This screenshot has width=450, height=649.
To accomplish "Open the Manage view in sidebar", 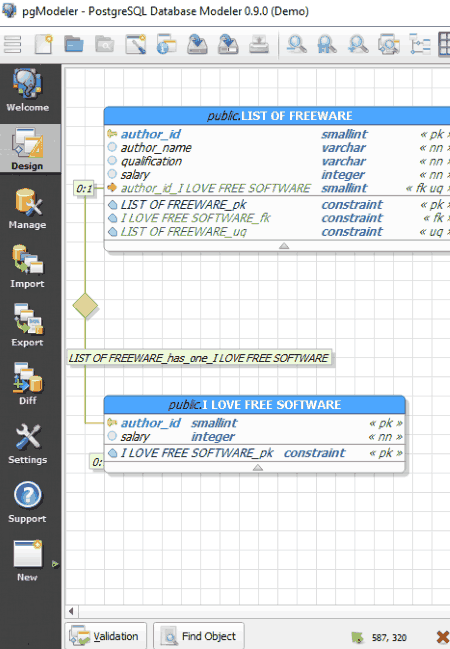I will pos(27,209).
